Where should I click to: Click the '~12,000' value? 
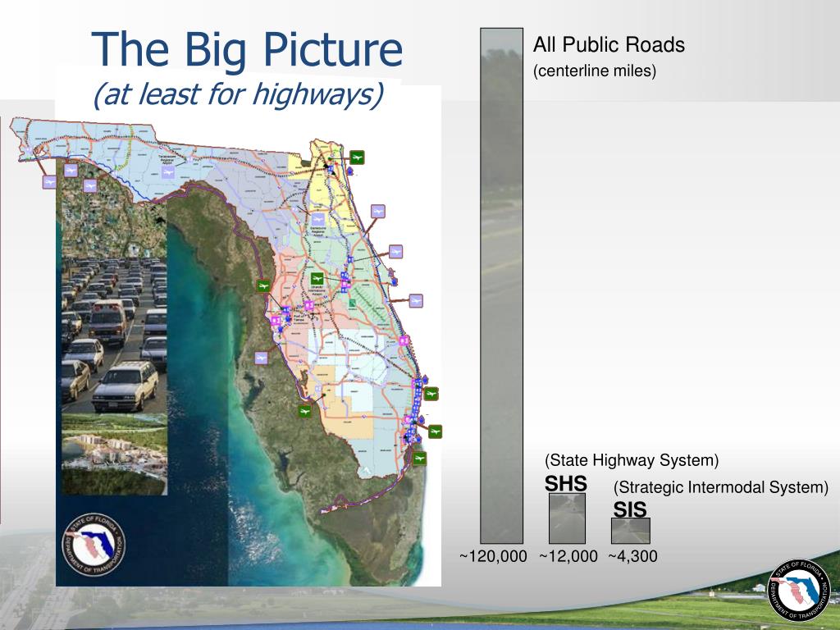click(x=568, y=556)
